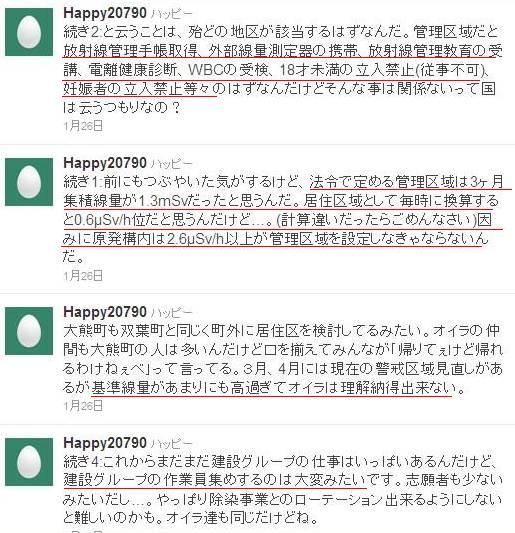The image size is (515, 533).
Task: Click the tweet text starting with 続き2
Action: pos(282,70)
